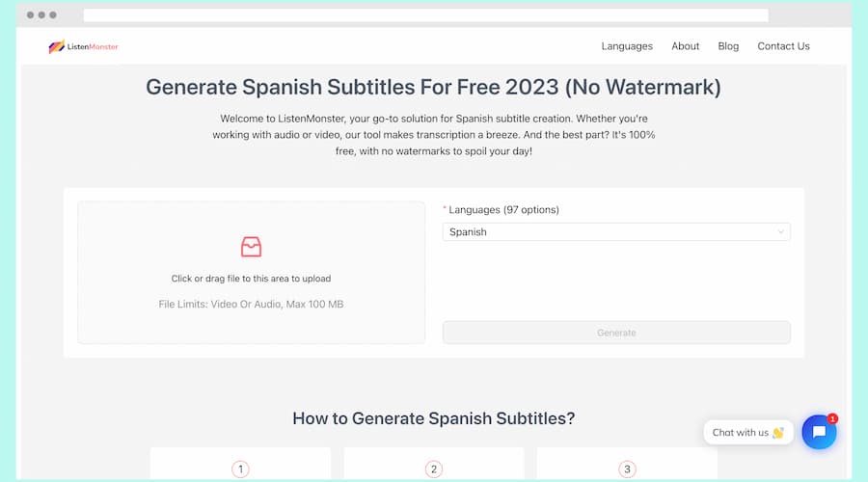Viewport: 868px width, 482px height.
Task: Click the waving hand emoji in chat
Action: pos(777,432)
